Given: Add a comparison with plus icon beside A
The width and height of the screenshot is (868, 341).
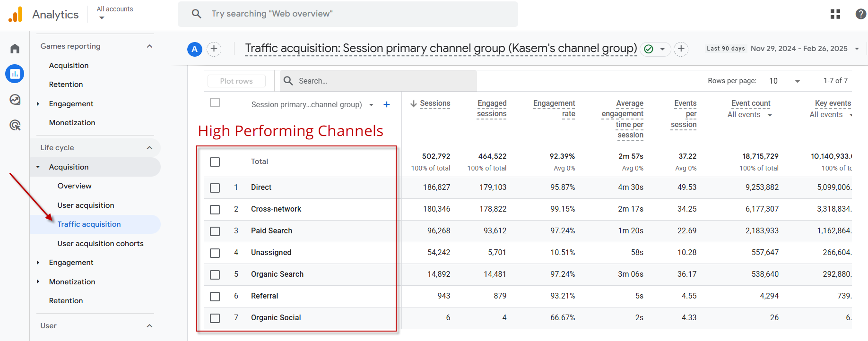Looking at the screenshot, I should tap(214, 49).
